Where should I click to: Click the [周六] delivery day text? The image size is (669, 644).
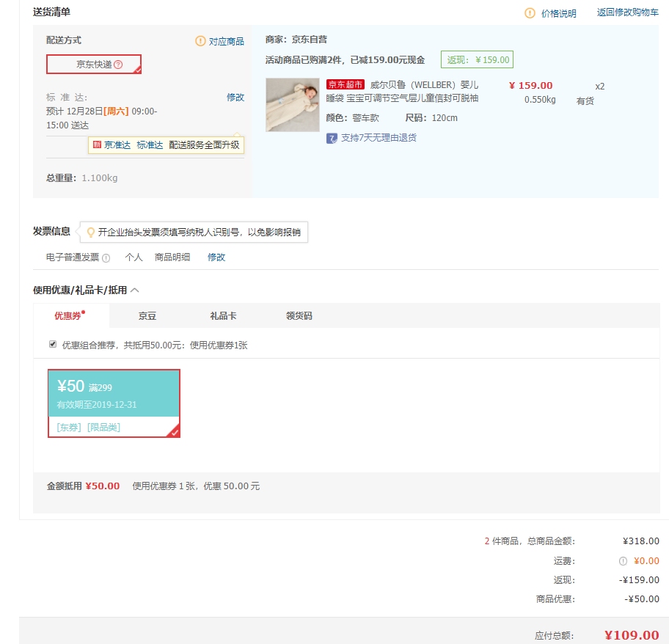pos(116,111)
